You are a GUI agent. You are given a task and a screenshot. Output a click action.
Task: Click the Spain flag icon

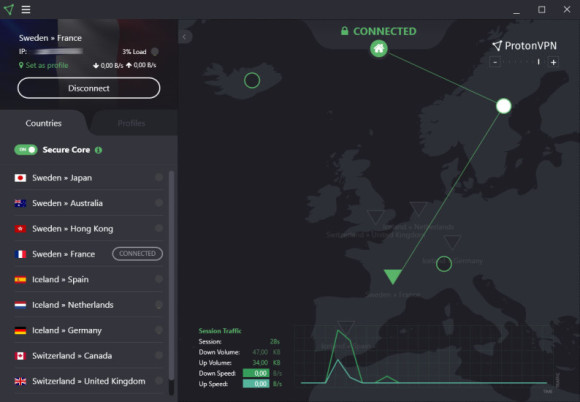click(x=20, y=280)
